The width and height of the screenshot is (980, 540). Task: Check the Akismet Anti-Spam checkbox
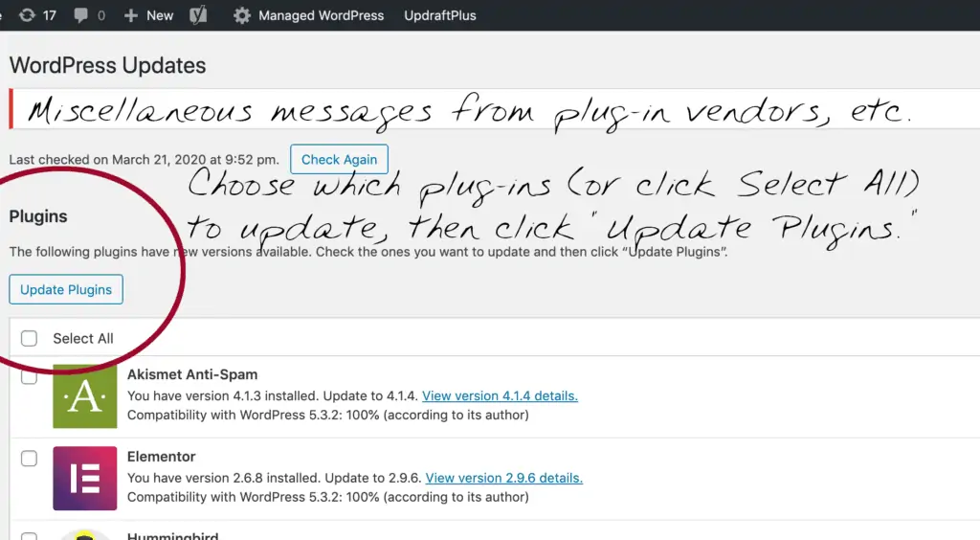pos(29,376)
